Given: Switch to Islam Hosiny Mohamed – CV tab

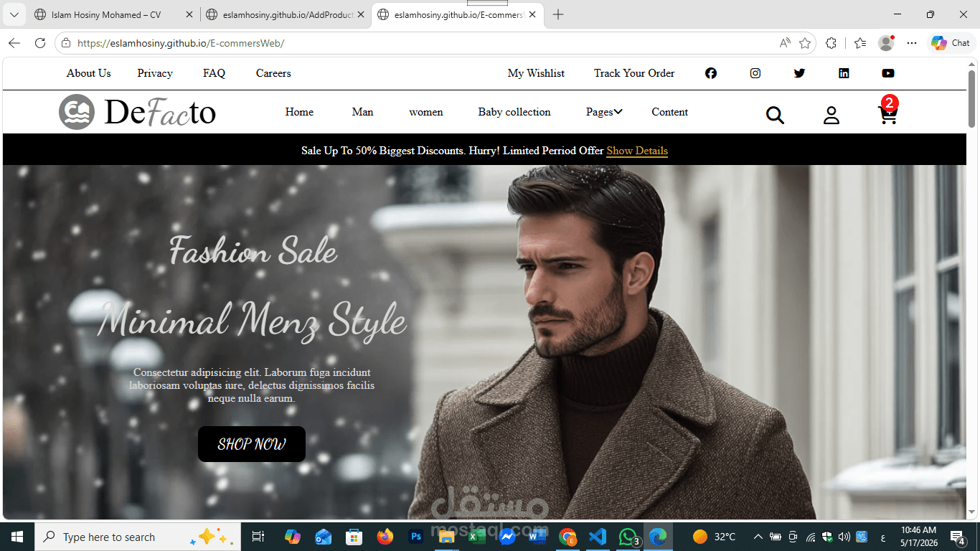Looking at the screenshot, I should tap(105, 15).
